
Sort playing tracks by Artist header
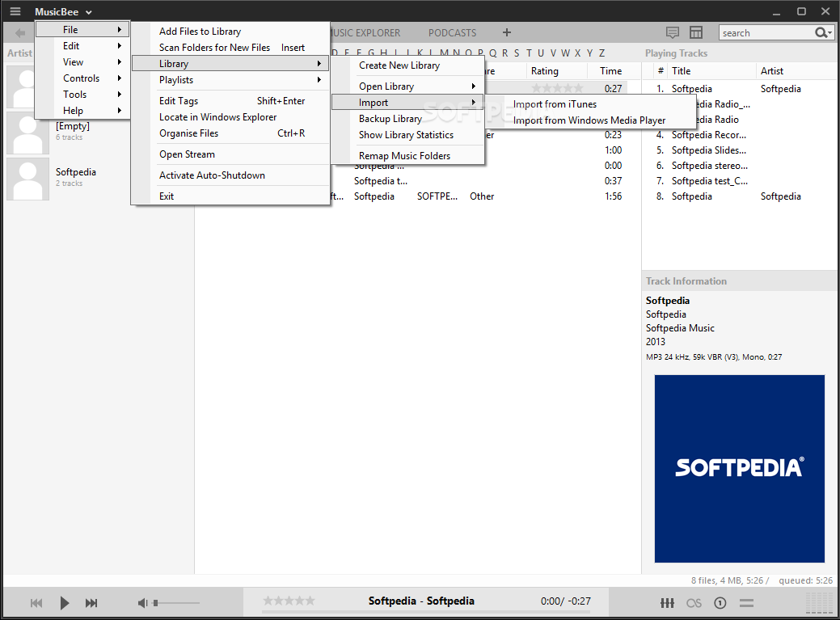[771, 70]
